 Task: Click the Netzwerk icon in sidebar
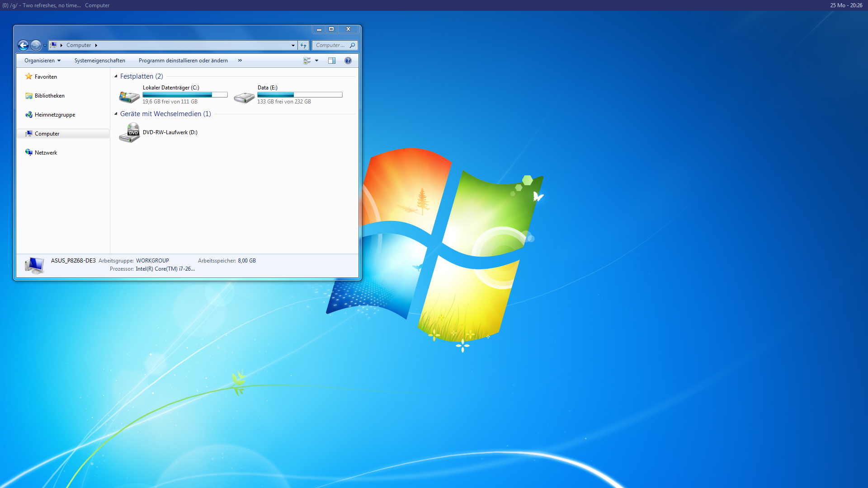pyautogui.click(x=29, y=152)
